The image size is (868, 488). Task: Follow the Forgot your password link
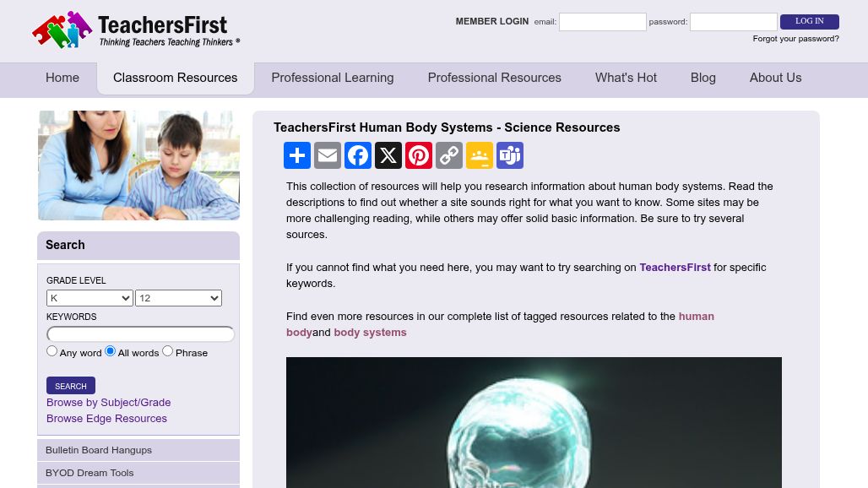795,39
